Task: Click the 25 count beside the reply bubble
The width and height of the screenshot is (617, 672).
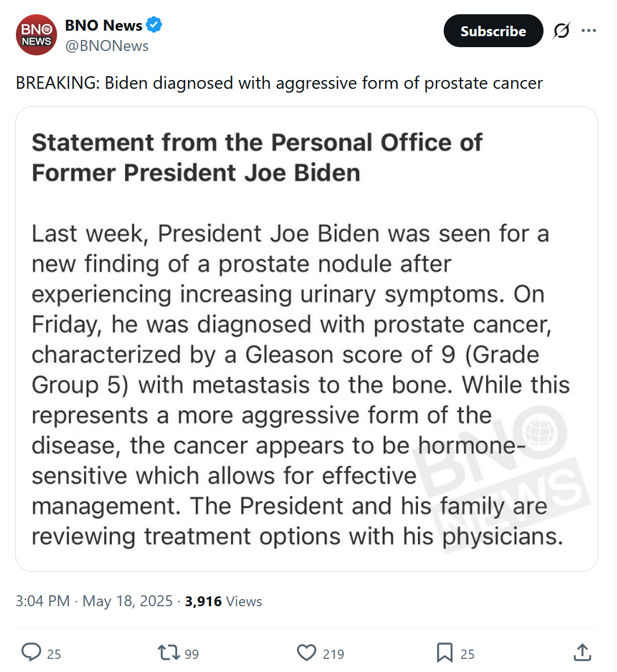Action: [x=54, y=654]
